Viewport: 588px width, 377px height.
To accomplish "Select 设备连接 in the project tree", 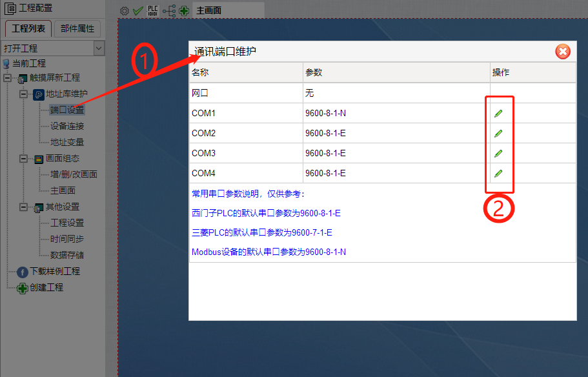I will pos(67,127).
